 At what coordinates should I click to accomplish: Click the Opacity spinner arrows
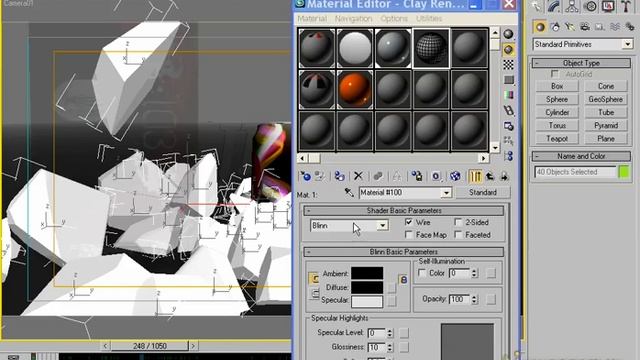tap(474, 299)
